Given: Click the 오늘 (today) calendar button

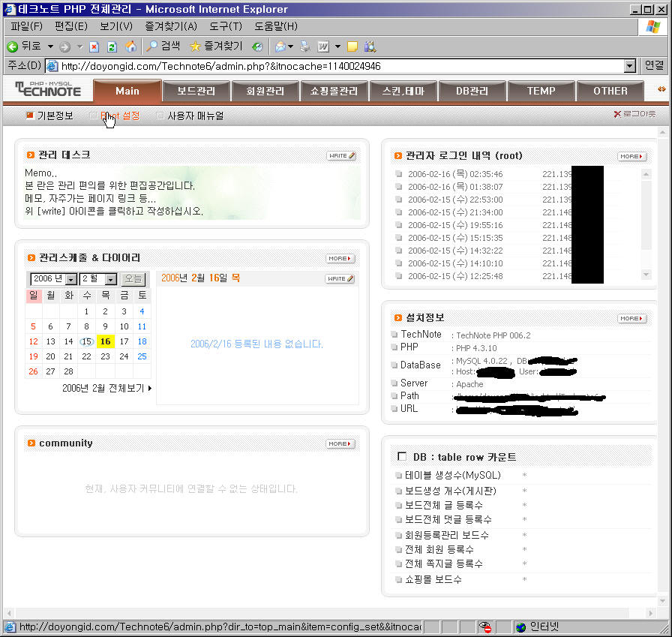Looking at the screenshot, I should 133,279.
